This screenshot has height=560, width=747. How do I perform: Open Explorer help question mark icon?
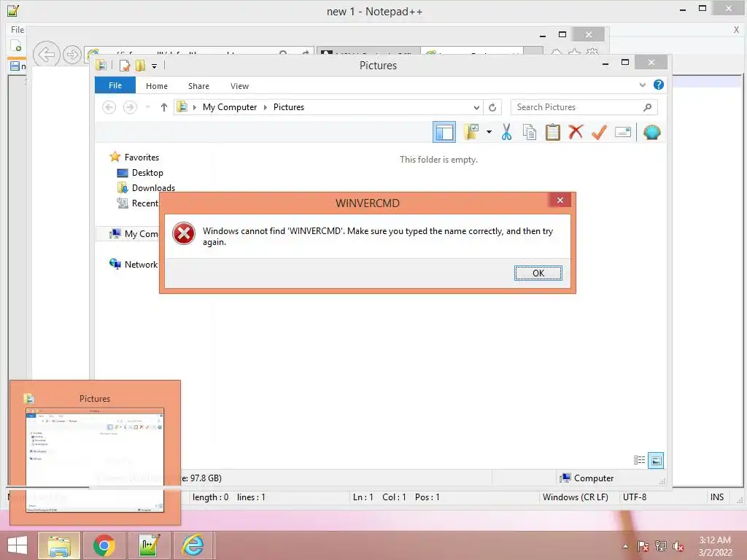(659, 85)
